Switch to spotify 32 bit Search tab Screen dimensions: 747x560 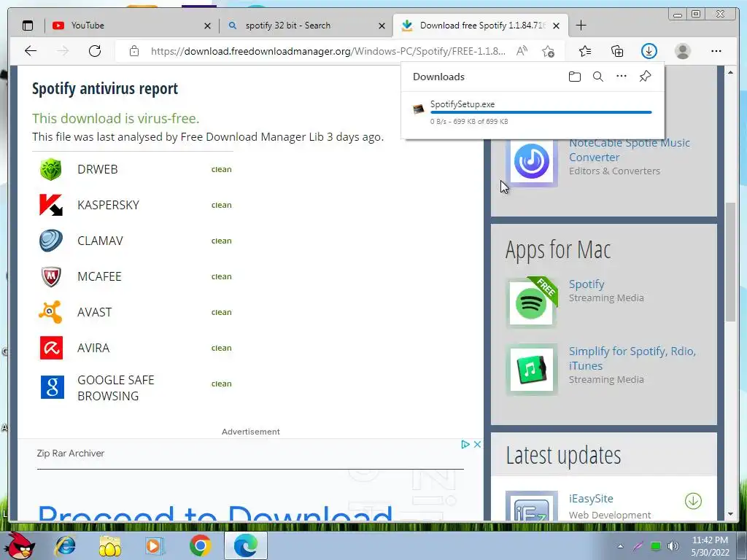click(x=305, y=26)
